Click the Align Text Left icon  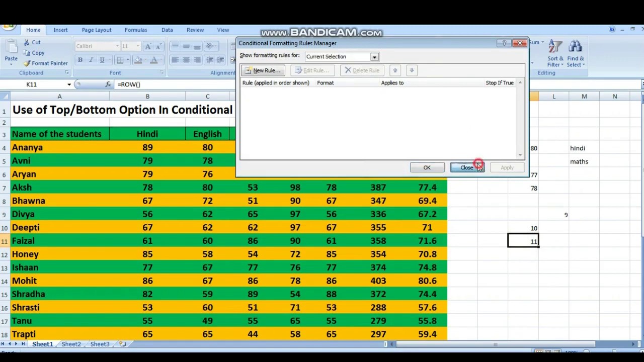coord(175,60)
